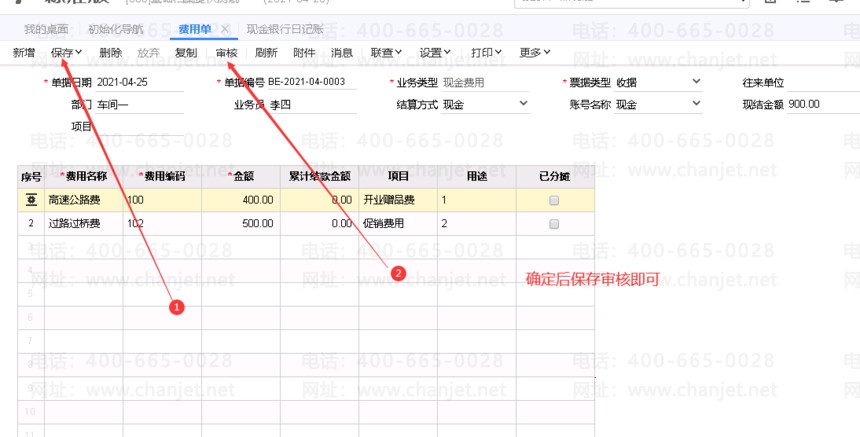This screenshot has width=860, height=437.
Task: Click the 开业赠品费 project cell
Action: tap(398, 200)
